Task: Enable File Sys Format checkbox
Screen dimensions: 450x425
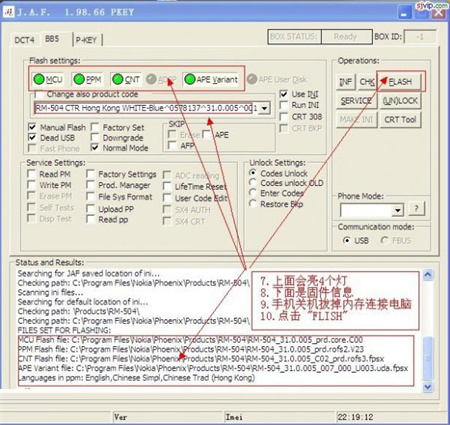Action: click(90, 197)
